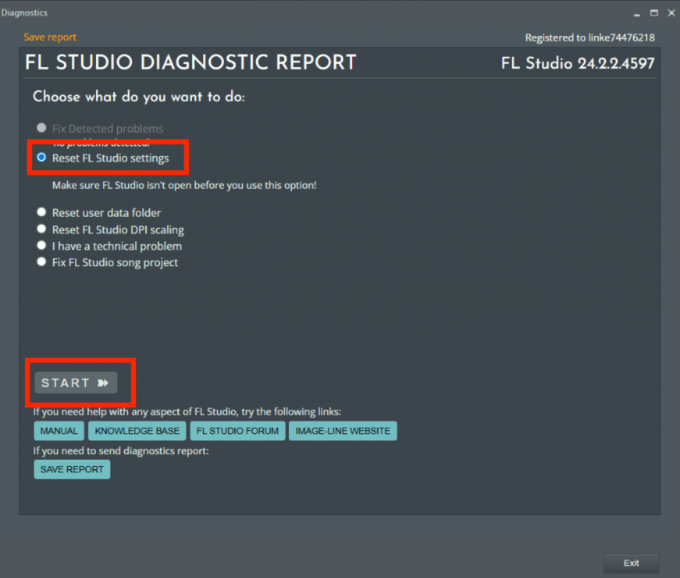Screen dimensions: 680x578
Task: Open the KNOWLEDGE BASE button
Action: [137, 431]
